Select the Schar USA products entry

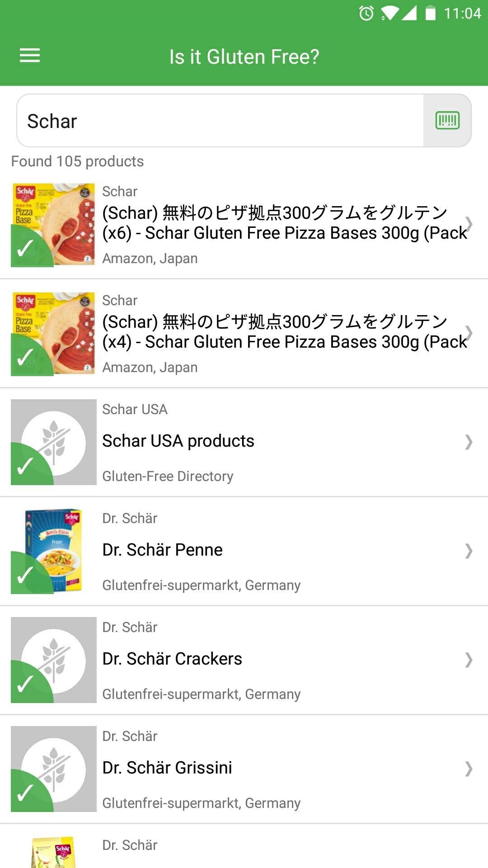[x=178, y=441]
